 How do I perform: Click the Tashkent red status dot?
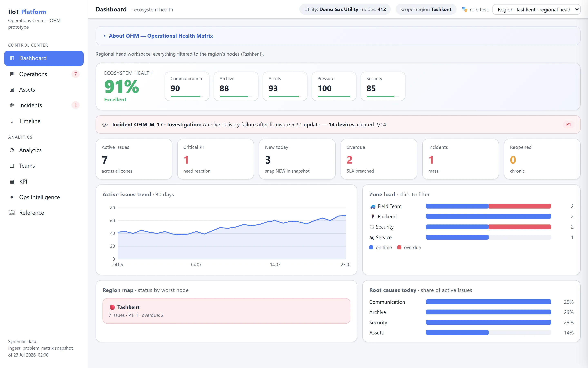112,307
